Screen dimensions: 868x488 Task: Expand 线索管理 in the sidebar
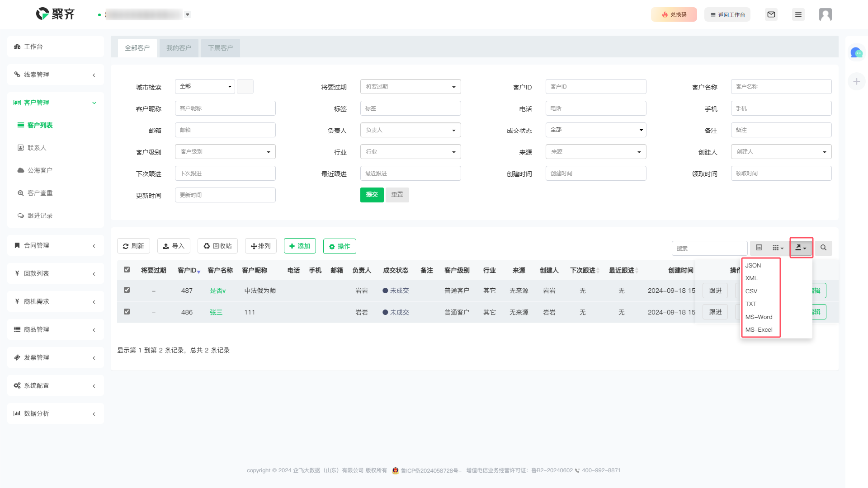(56, 75)
